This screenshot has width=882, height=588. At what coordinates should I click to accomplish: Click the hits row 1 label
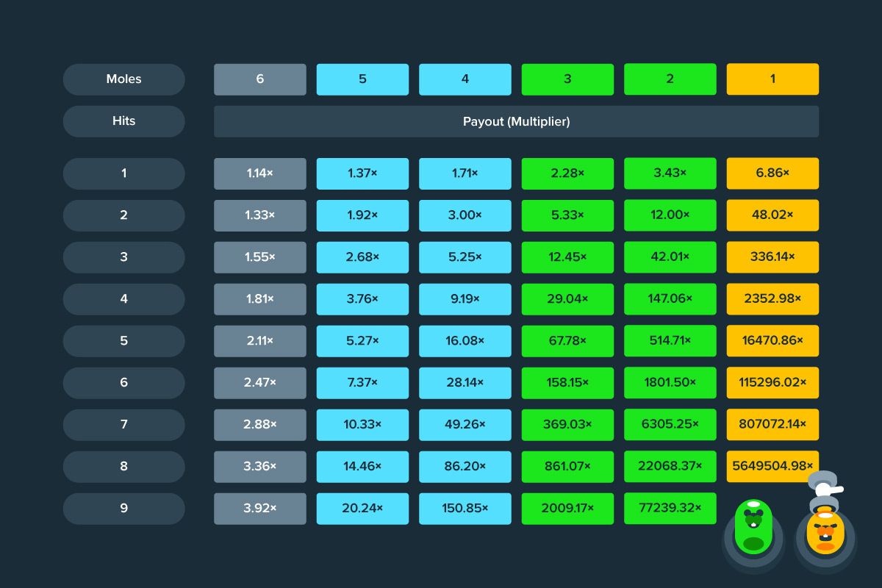point(123,173)
